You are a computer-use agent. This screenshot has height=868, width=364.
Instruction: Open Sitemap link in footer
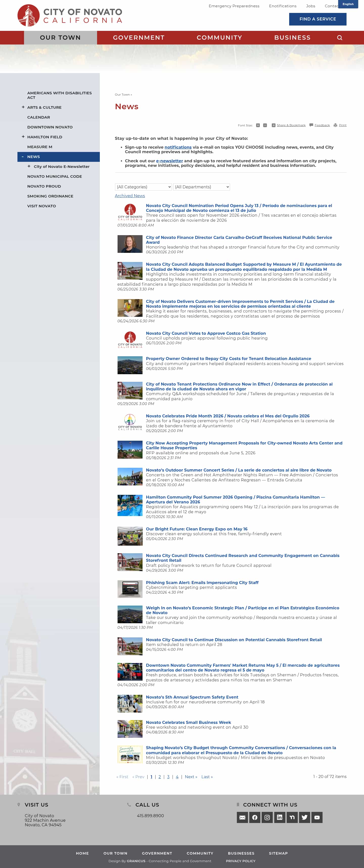278,854
